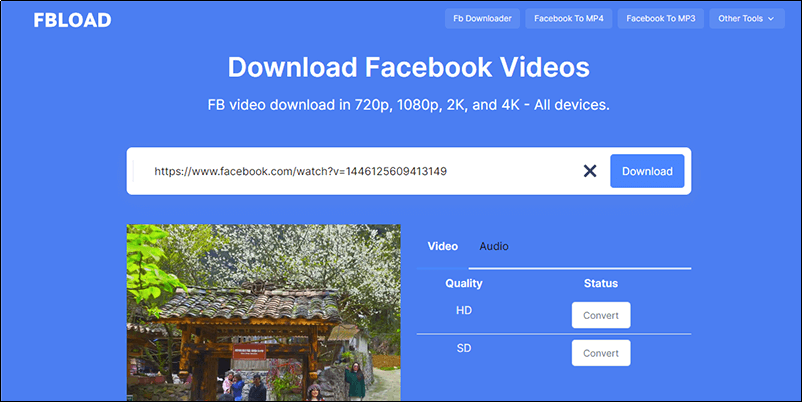Open the Other Tools dropdown menu
Image resolution: width=803 pixels, height=403 pixels.
click(x=747, y=19)
